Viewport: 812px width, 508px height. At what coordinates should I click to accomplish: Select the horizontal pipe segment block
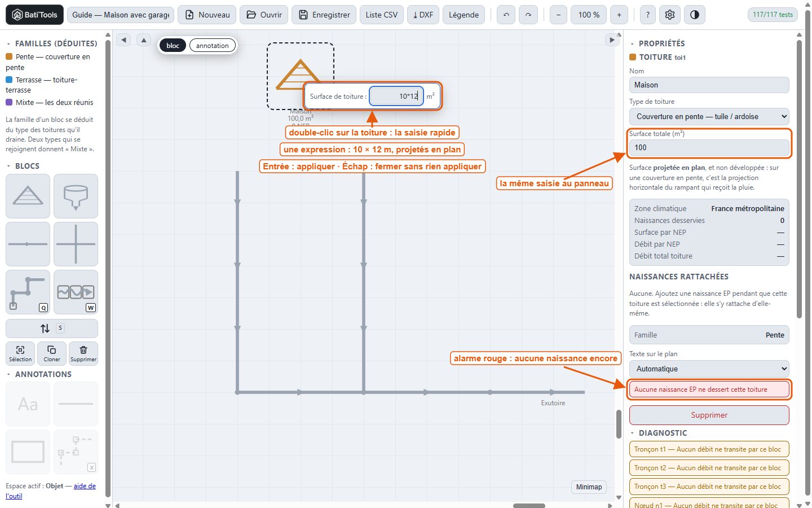point(28,244)
